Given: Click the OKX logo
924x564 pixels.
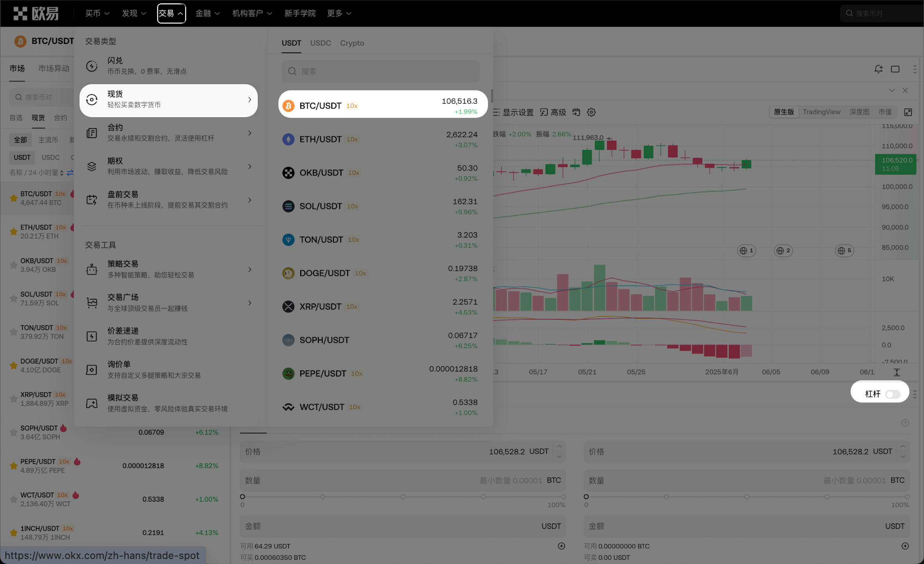Looking at the screenshot, I should click(x=36, y=13).
